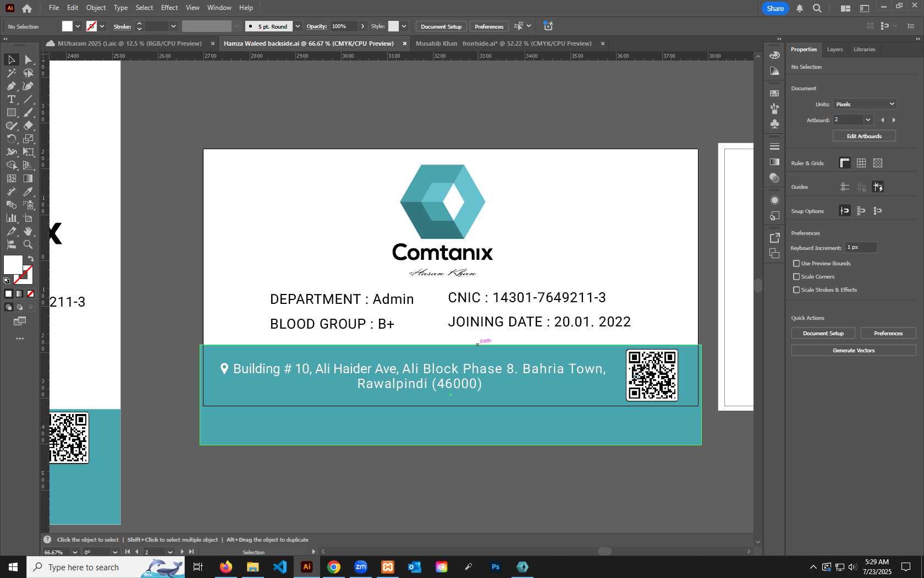Select the Column Graph tool
This screenshot has height=578, width=924.
(11, 218)
